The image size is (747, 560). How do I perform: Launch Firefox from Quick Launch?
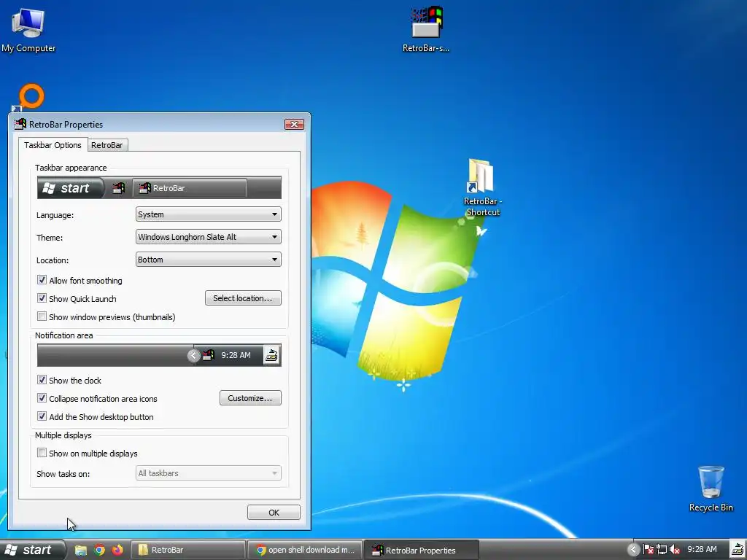[x=117, y=550]
